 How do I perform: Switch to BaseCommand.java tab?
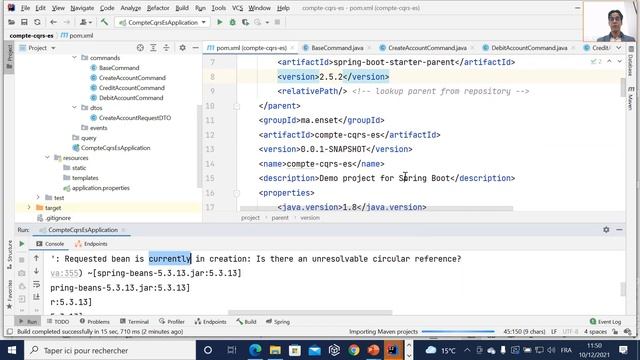(337, 48)
